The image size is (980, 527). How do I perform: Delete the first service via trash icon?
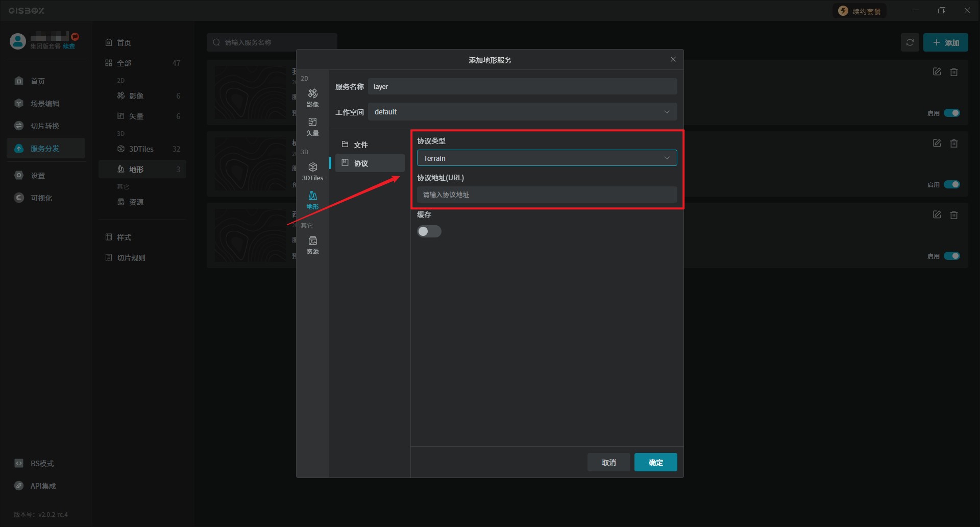click(953, 72)
